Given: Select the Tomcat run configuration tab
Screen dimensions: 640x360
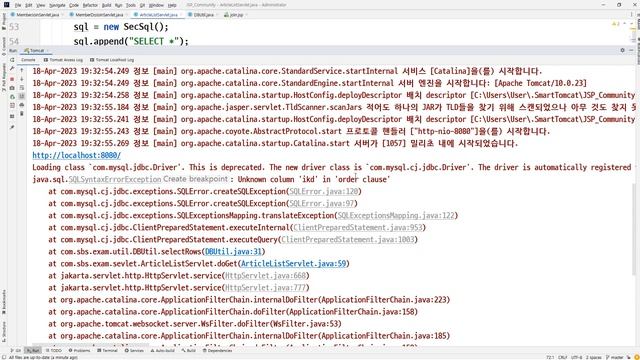Looking at the screenshot, I should pyautogui.click(x=36, y=51).
